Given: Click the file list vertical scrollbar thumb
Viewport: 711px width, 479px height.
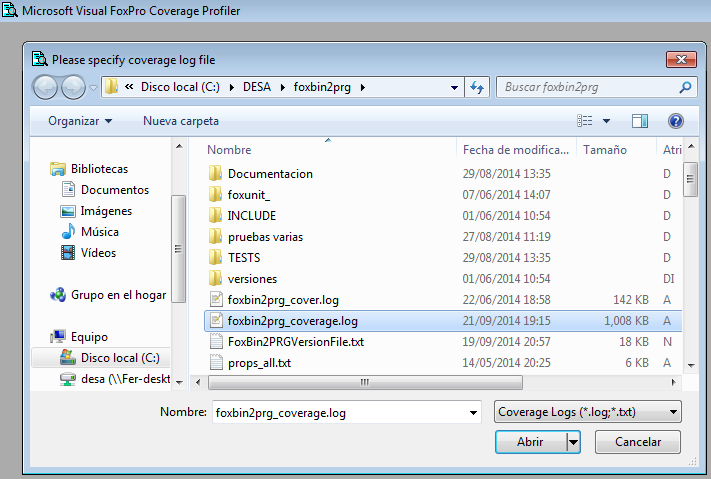Looking at the screenshot, I should pos(690,179).
